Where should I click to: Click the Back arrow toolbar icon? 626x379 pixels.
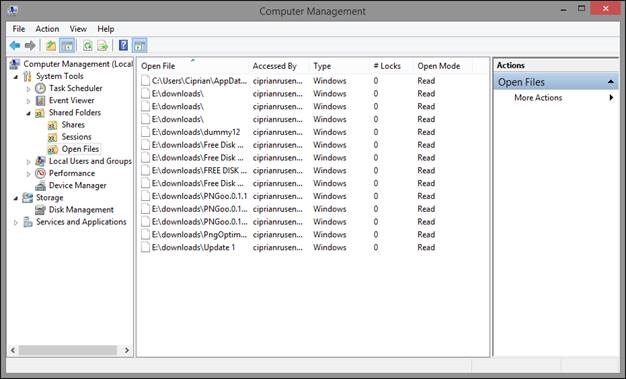pyautogui.click(x=15, y=46)
